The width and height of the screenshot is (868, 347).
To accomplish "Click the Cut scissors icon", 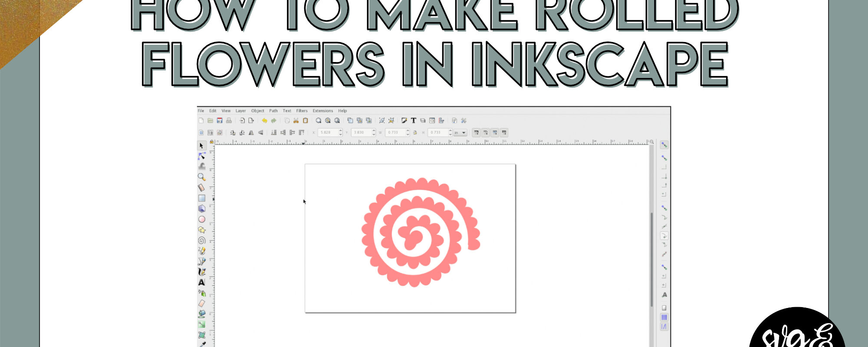I will point(296,121).
